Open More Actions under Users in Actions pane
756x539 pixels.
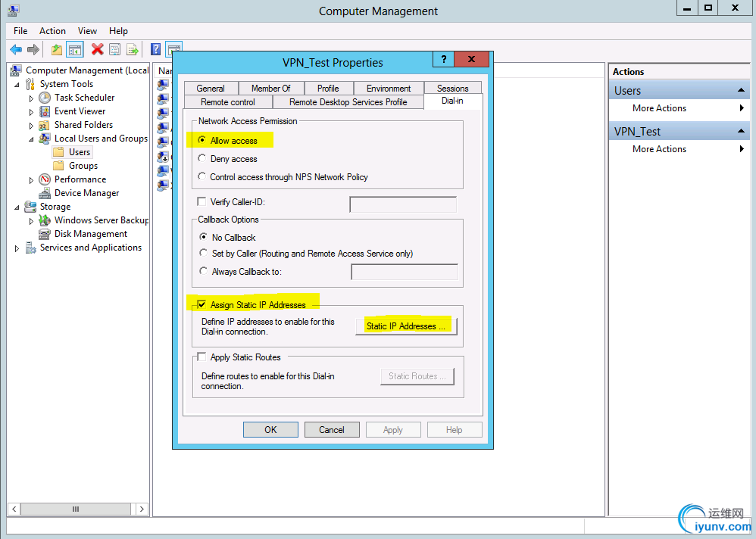click(679, 108)
